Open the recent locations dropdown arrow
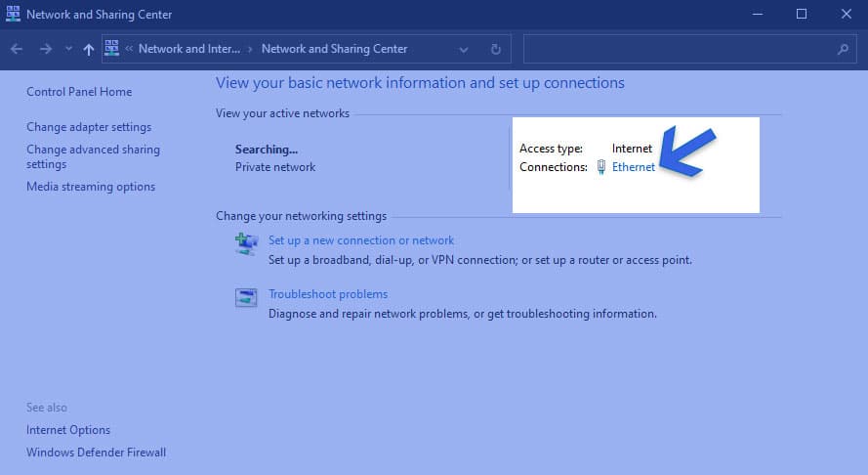This screenshot has width=868, height=475. 68,49
